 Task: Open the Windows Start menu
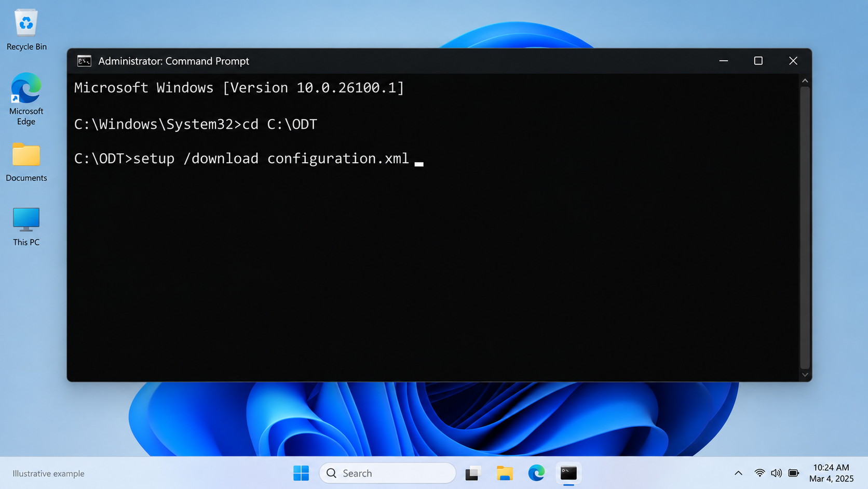tap(301, 473)
